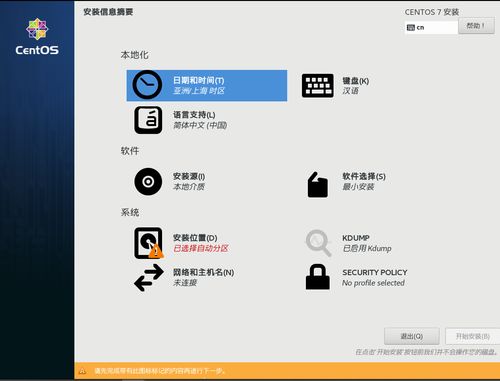500x381 pixels.
Task: Open the language support á icon
Action: (x=148, y=120)
